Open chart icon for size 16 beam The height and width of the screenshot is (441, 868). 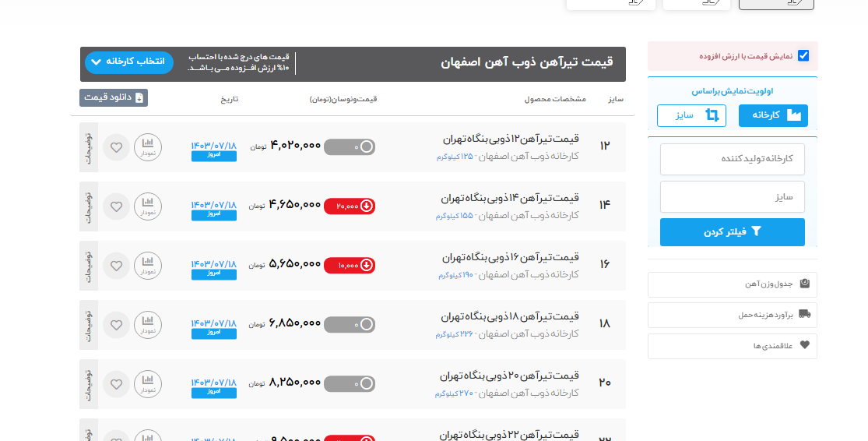[148, 266]
